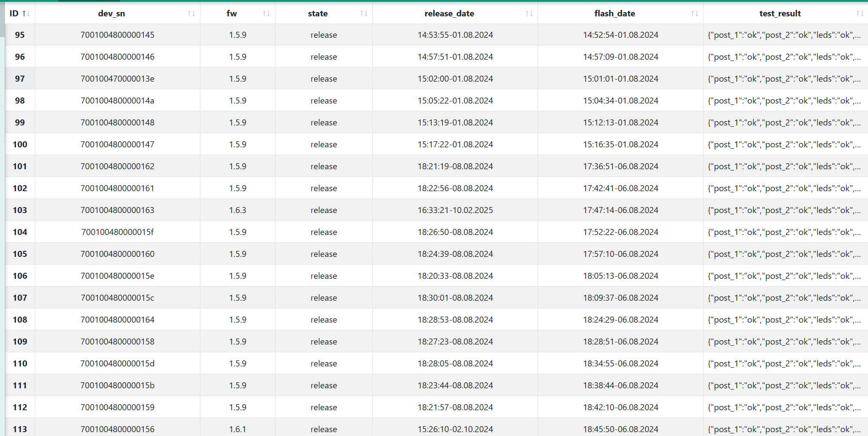Click release date 14:57:51-01.08.2024
The image size is (868, 436).
[x=455, y=57]
